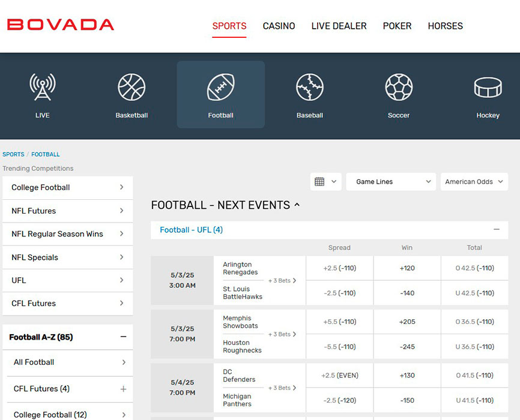Open the POKER section
The height and width of the screenshot is (420, 520).
tap(397, 26)
